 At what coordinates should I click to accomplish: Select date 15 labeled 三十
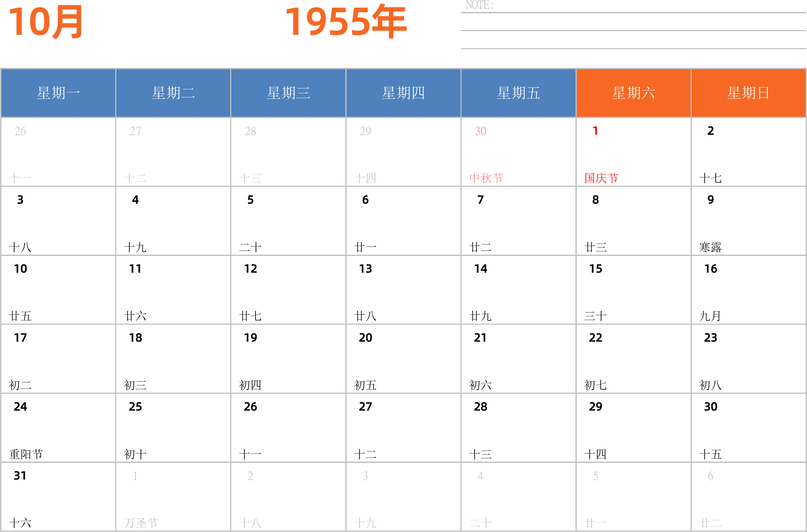coord(633,290)
